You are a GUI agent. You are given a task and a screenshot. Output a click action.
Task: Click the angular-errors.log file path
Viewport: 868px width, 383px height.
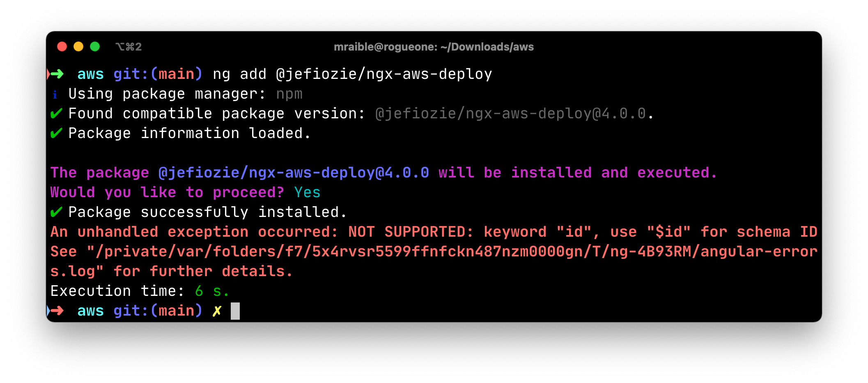[x=452, y=251]
